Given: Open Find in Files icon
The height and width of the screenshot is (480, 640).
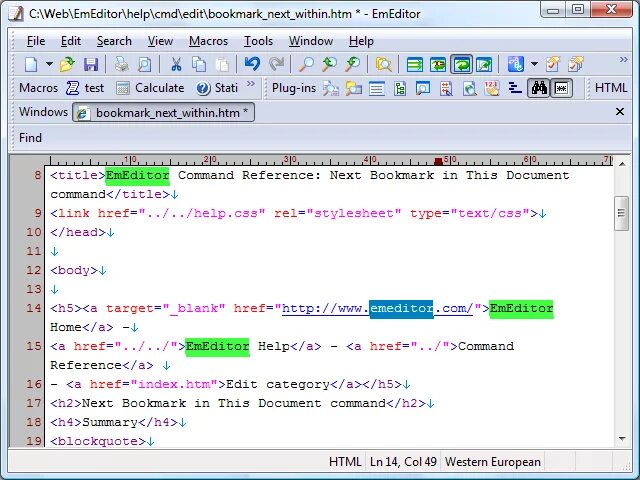Looking at the screenshot, I should (x=383, y=64).
